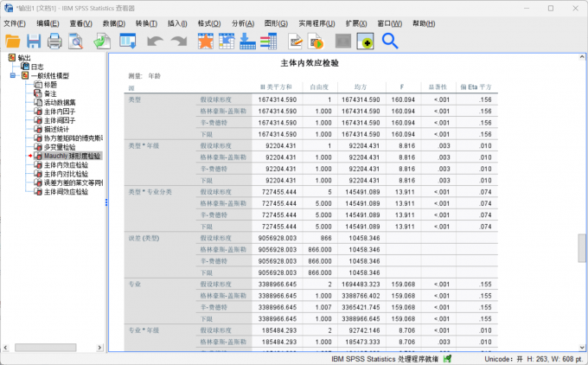Open the 格式(O) menu
The image size is (588, 365).
209,23
